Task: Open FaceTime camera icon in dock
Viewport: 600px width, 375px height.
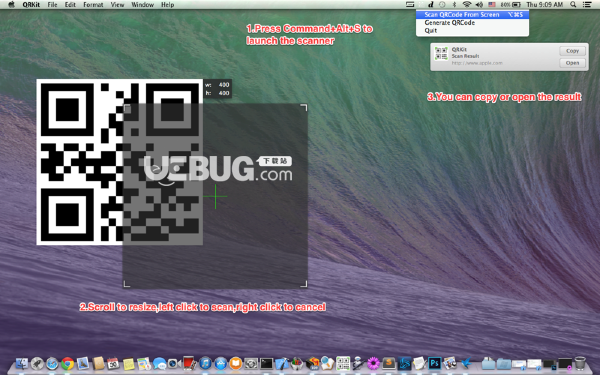Action: [x=174, y=364]
